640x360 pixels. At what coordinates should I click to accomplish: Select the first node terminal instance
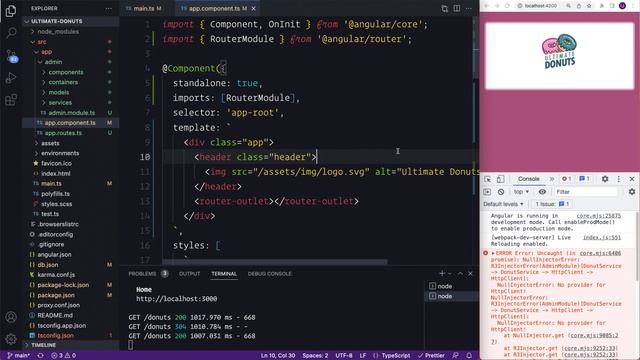coord(451,286)
